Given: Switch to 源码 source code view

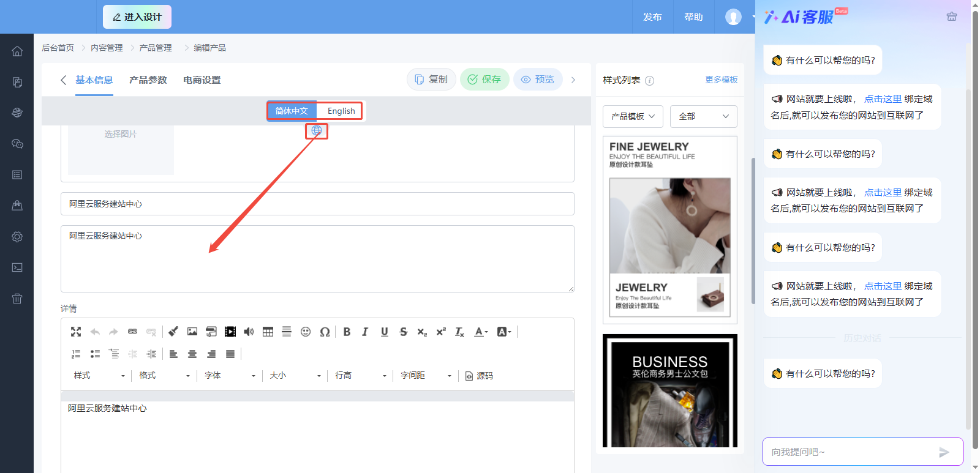Looking at the screenshot, I should (x=479, y=376).
